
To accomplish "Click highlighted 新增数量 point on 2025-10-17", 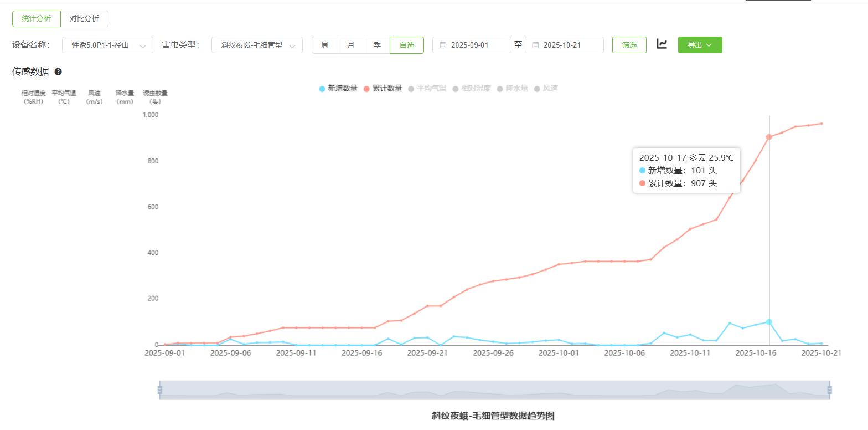I will pos(769,322).
